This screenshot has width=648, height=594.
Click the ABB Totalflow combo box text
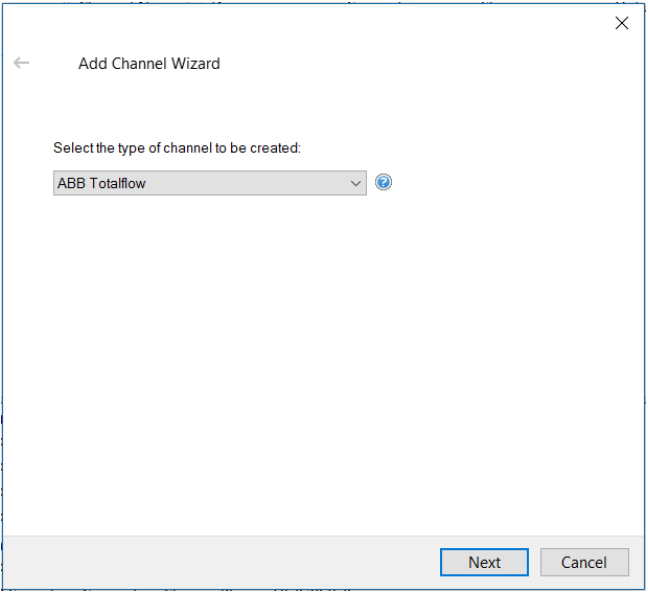(x=102, y=183)
